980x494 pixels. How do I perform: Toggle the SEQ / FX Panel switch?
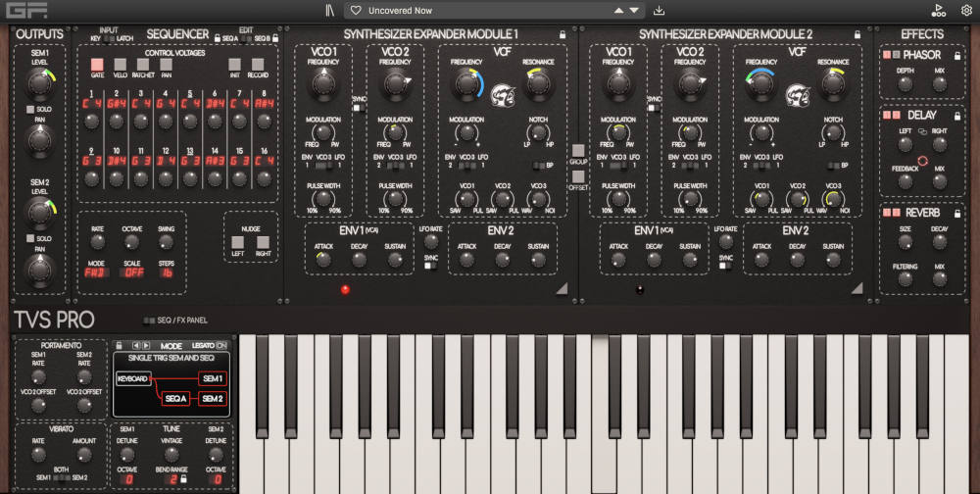[148, 320]
